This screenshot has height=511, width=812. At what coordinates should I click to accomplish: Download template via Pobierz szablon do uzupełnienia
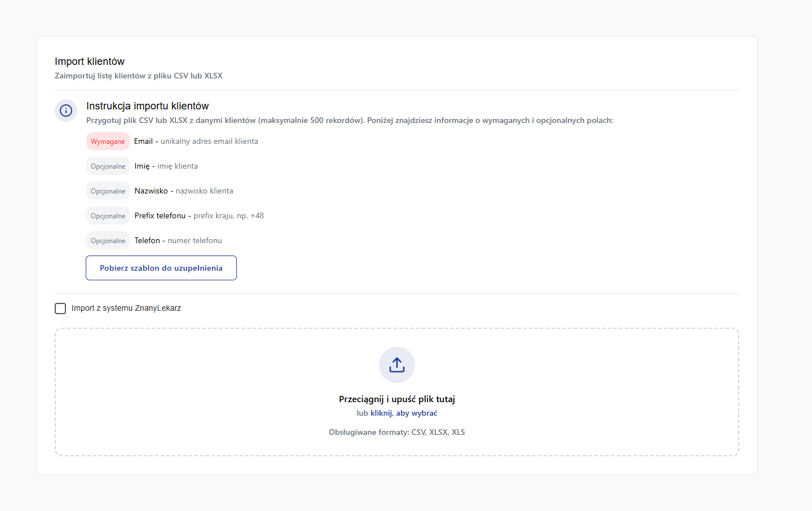161,268
